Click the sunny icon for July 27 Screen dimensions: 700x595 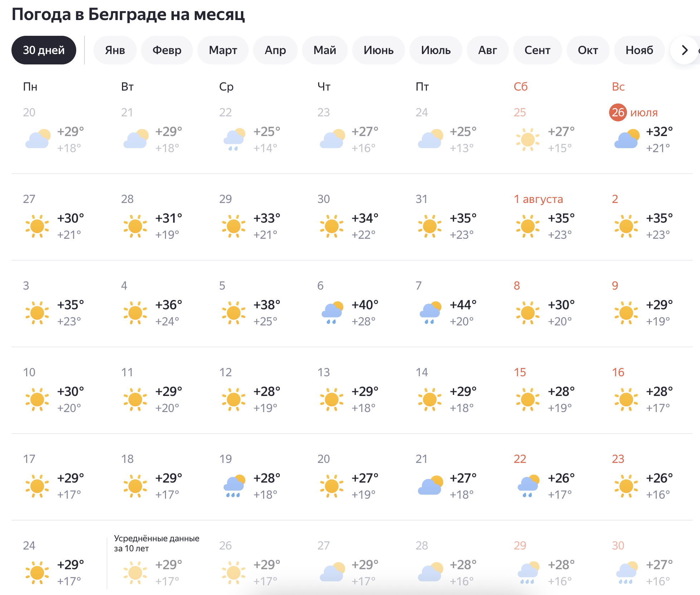(37, 226)
